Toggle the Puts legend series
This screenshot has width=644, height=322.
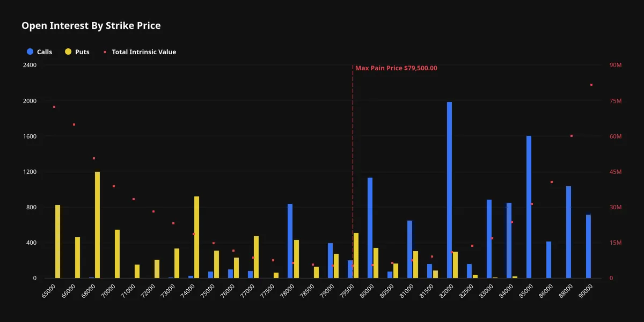(77, 52)
